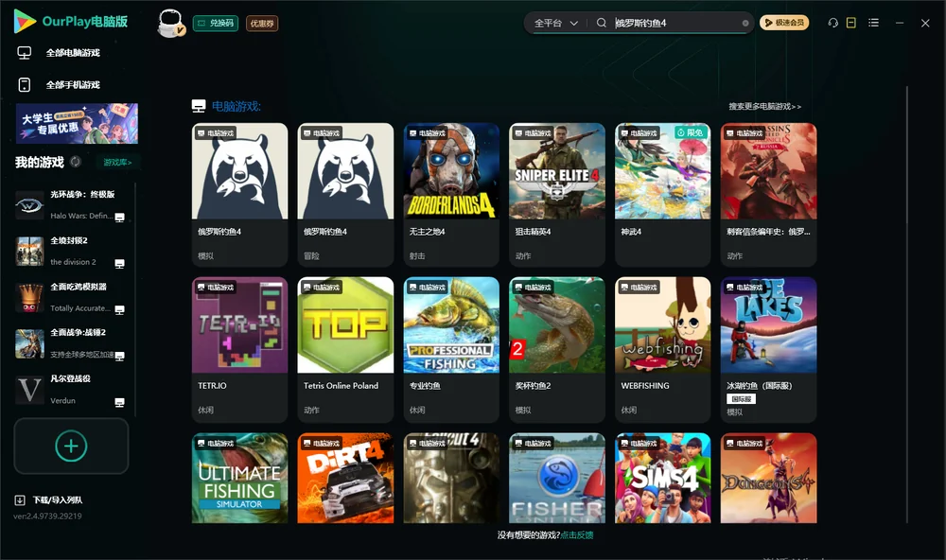Clear the search text with the X icon

pos(745,23)
